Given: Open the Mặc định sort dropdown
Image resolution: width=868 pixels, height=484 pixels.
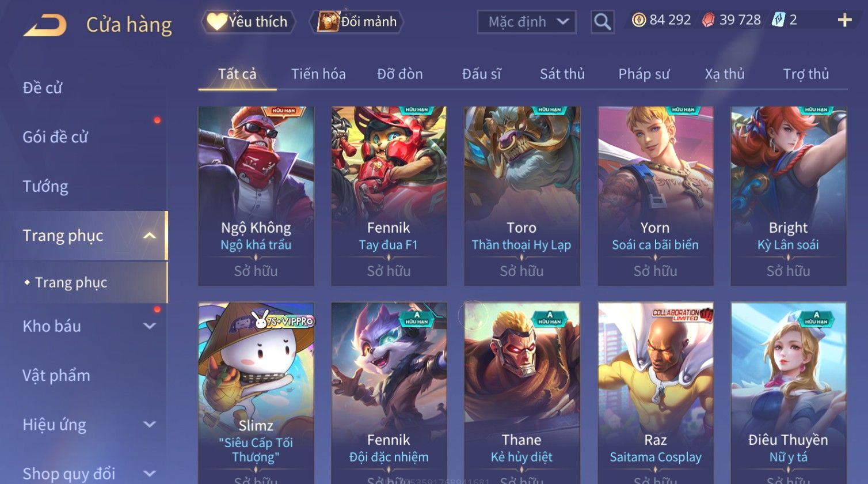Looking at the screenshot, I should [527, 22].
